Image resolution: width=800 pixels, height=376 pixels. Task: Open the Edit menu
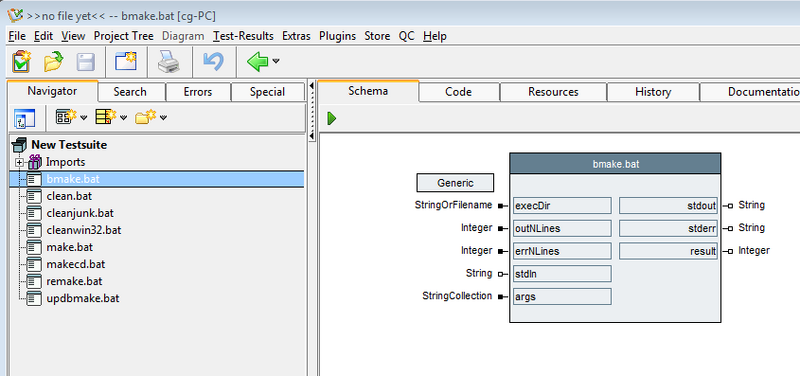(x=43, y=36)
